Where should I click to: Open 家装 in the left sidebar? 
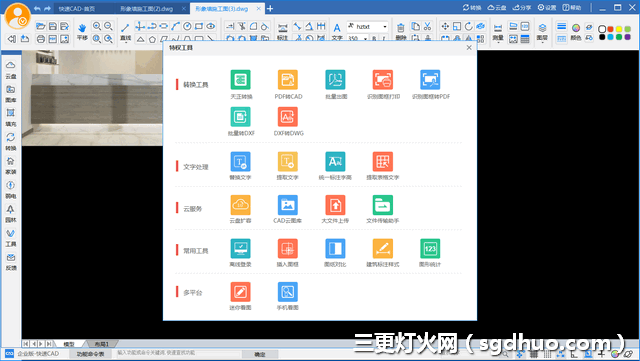coord(11,165)
